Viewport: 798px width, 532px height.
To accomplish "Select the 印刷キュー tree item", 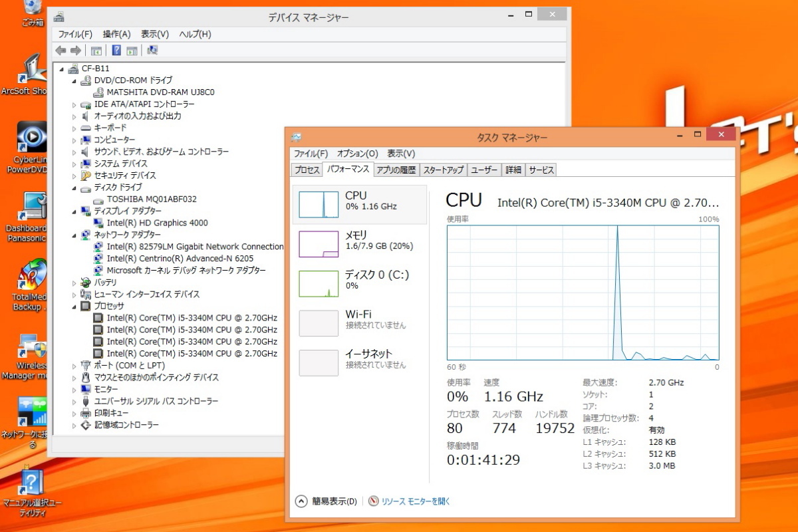I will tap(111, 413).
